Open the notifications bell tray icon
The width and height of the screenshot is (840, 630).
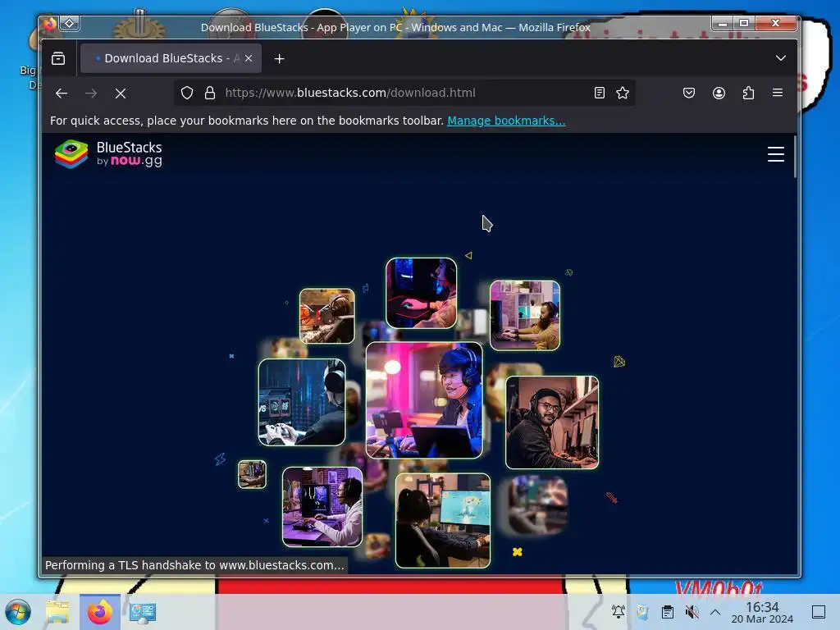coord(619,611)
